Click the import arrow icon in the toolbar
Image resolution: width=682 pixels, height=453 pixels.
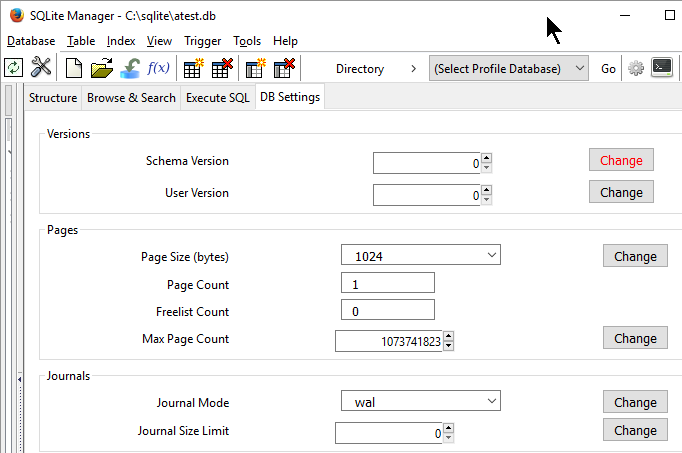(x=130, y=68)
